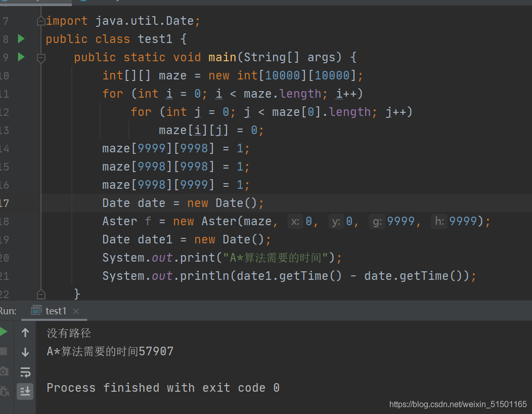Click the Process finished with exit code 0 line
The width and height of the screenshot is (532, 414).
tap(163, 388)
